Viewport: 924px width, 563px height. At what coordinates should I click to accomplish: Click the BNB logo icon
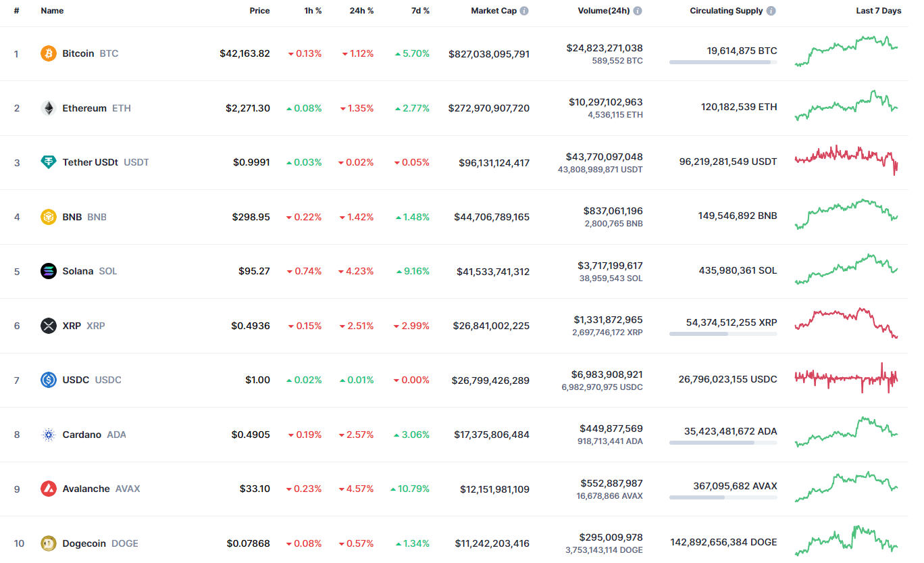pyautogui.click(x=49, y=217)
